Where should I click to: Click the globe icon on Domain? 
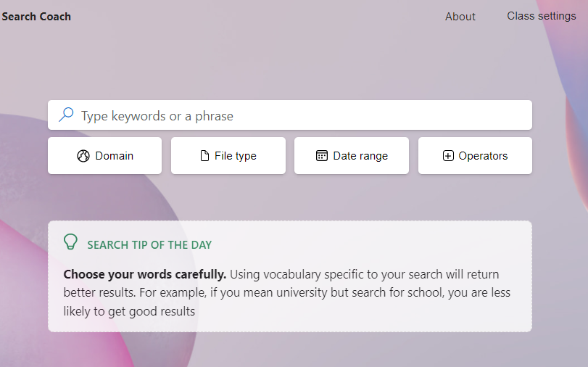click(83, 156)
